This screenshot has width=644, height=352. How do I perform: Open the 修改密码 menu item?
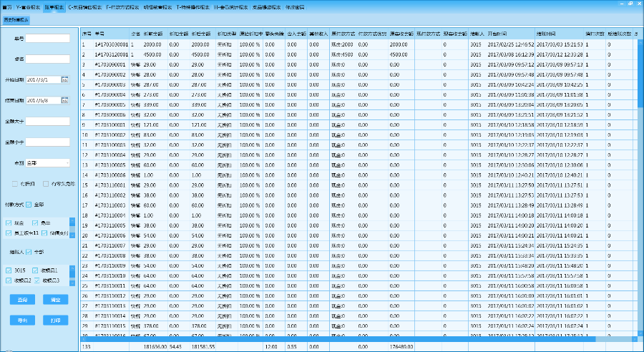pos(295,7)
